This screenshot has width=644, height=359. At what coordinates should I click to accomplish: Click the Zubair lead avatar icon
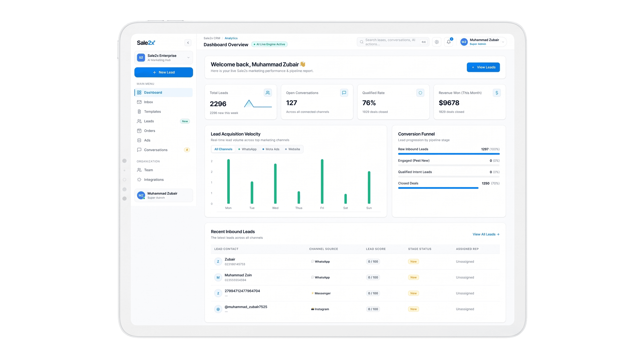tap(218, 261)
